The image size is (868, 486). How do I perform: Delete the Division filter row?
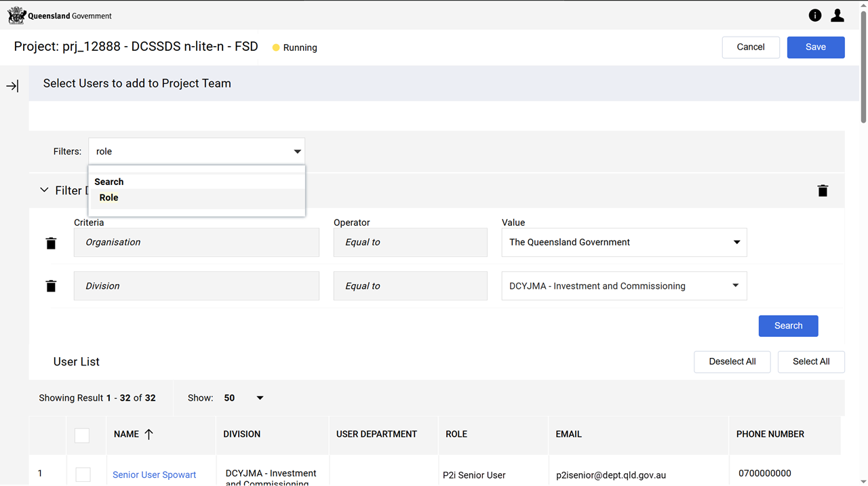click(x=51, y=286)
